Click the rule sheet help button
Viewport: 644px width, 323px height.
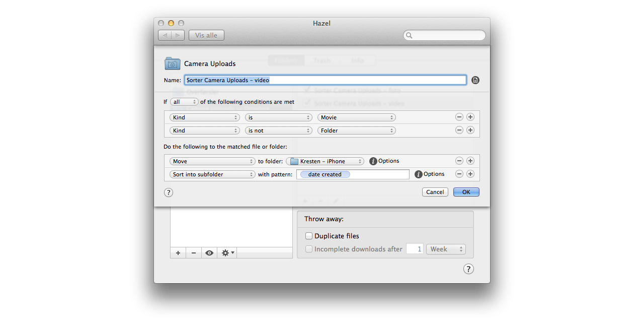pos(169,192)
